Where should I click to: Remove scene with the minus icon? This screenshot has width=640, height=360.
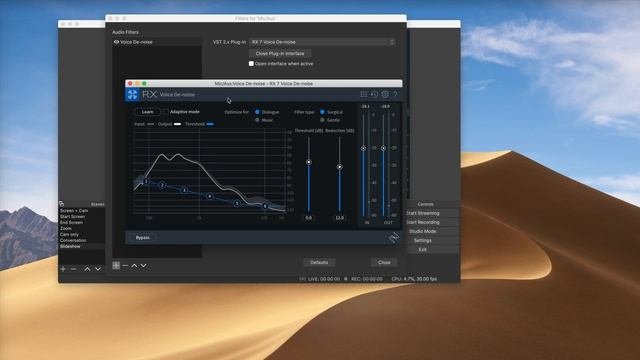coord(73,269)
